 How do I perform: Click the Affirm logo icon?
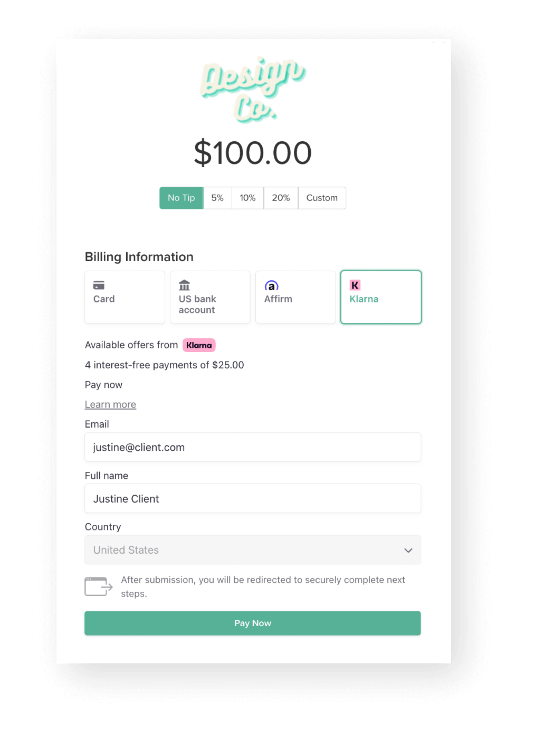coord(271,286)
